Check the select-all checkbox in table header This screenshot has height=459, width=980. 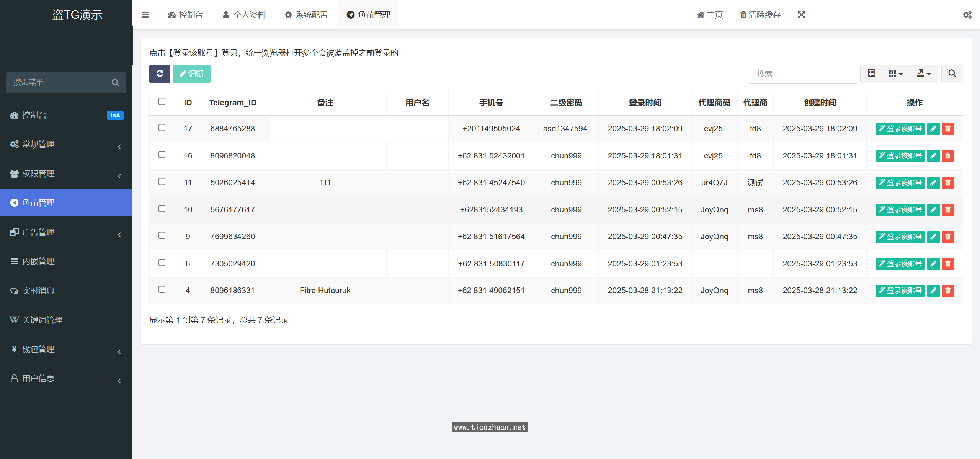[162, 101]
